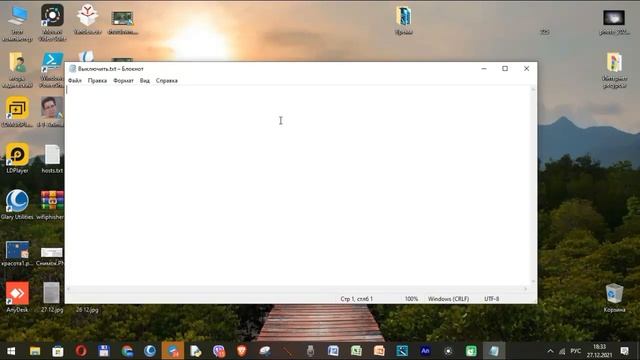The image size is (640, 360).
Task: Open the network tray icon
Action: coord(562,351)
